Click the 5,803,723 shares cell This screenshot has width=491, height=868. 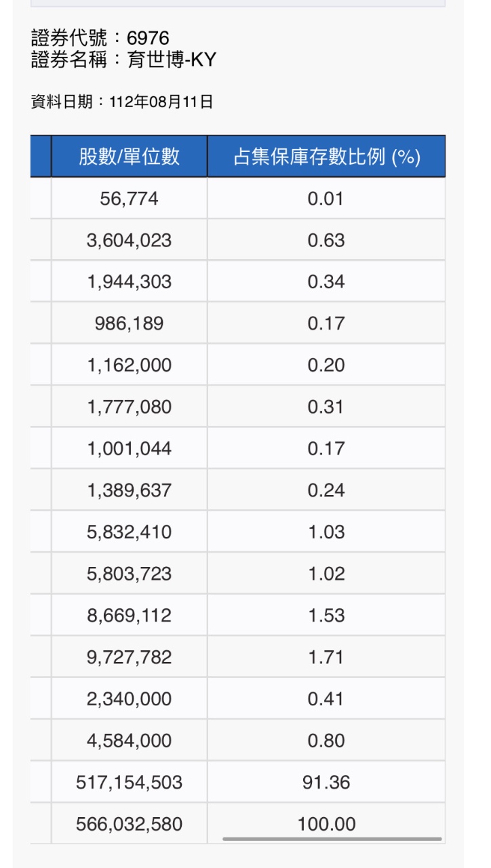129,574
